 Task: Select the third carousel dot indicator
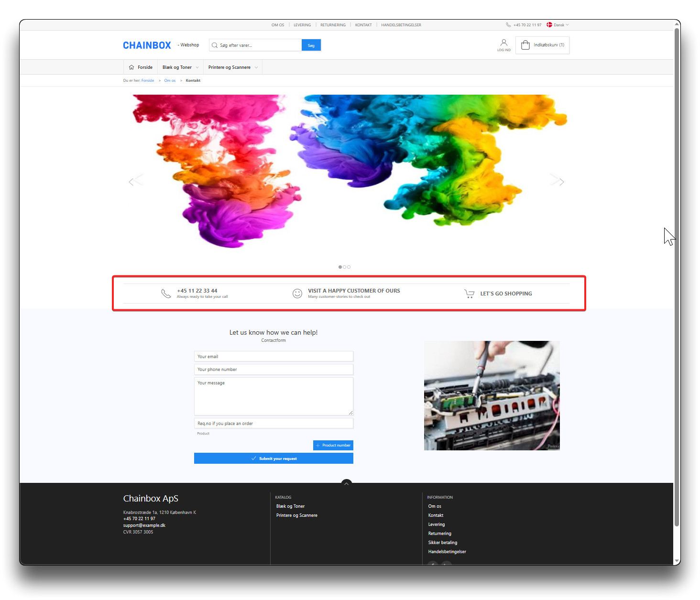tap(349, 267)
